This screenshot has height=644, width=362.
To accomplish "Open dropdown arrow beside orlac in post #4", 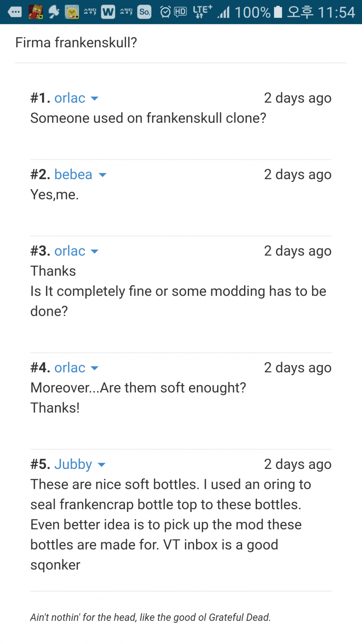I will (x=94, y=368).
